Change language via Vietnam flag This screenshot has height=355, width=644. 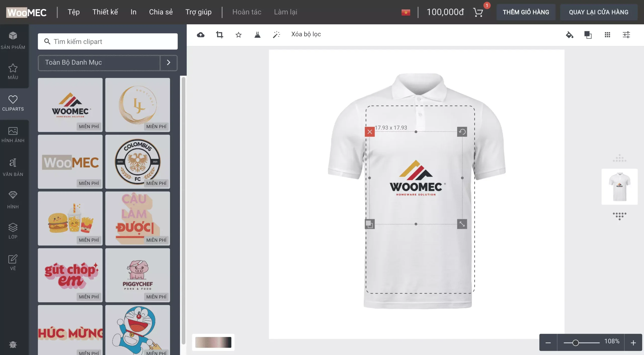point(406,12)
